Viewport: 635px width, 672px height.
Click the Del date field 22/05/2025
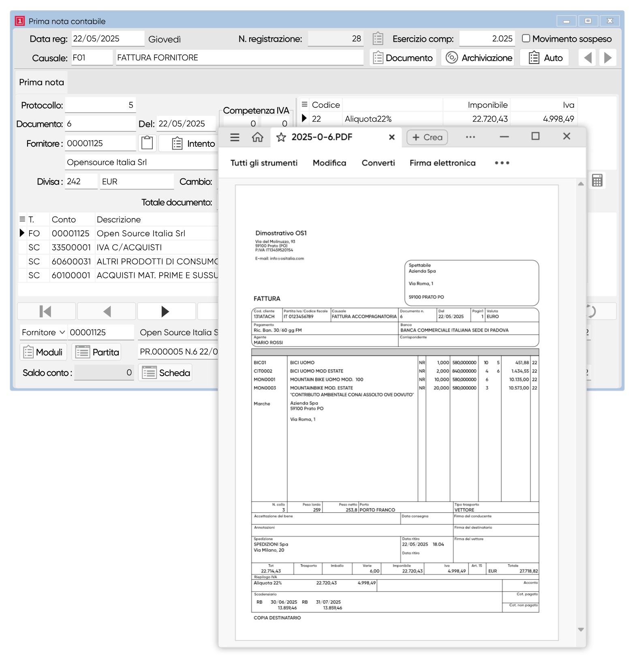click(186, 124)
